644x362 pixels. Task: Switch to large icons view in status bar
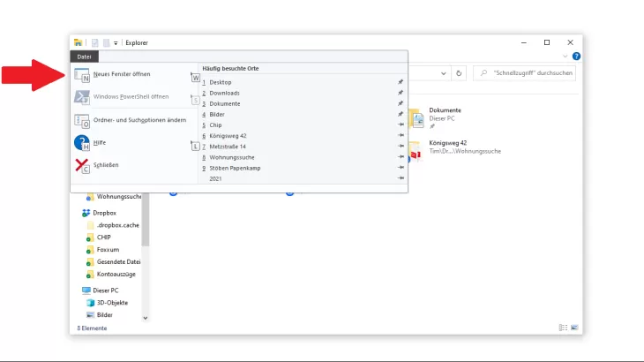[575, 328]
